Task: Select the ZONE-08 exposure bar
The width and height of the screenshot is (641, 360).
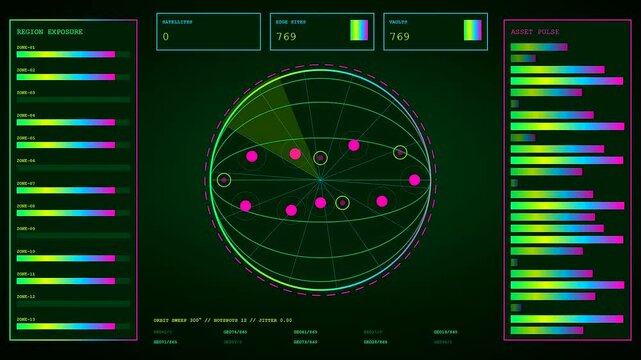Action: [73, 213]
